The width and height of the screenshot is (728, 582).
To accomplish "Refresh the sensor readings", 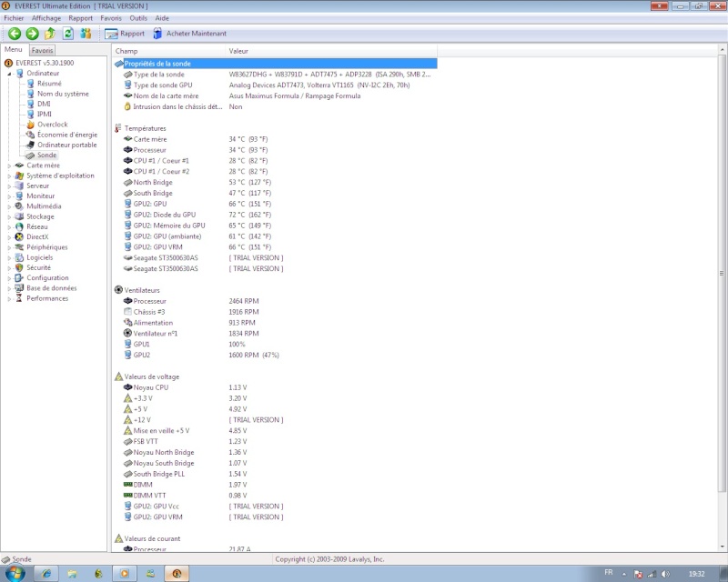I will (x=67, y=34).
